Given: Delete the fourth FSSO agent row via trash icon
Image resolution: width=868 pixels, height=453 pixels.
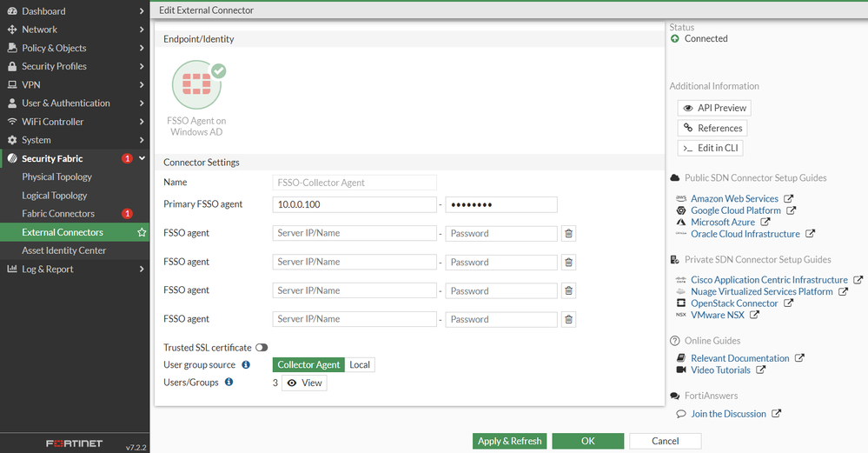Looking at the screenshot, I should click(568, 320).
